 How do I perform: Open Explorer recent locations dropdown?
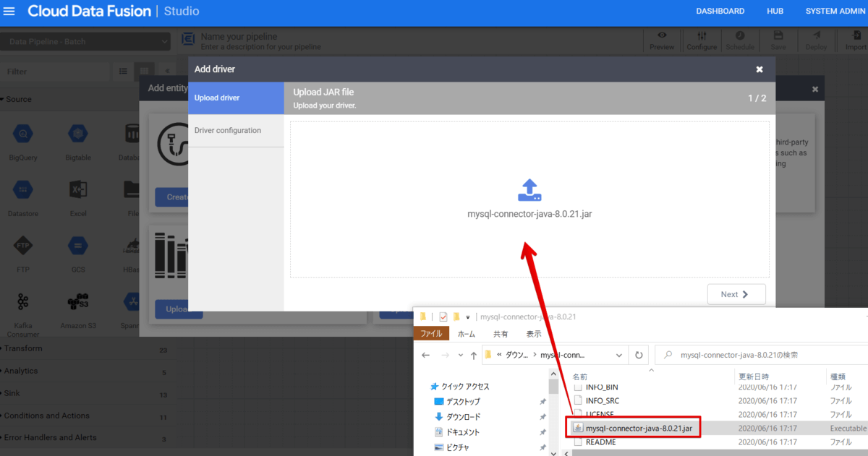461,355
